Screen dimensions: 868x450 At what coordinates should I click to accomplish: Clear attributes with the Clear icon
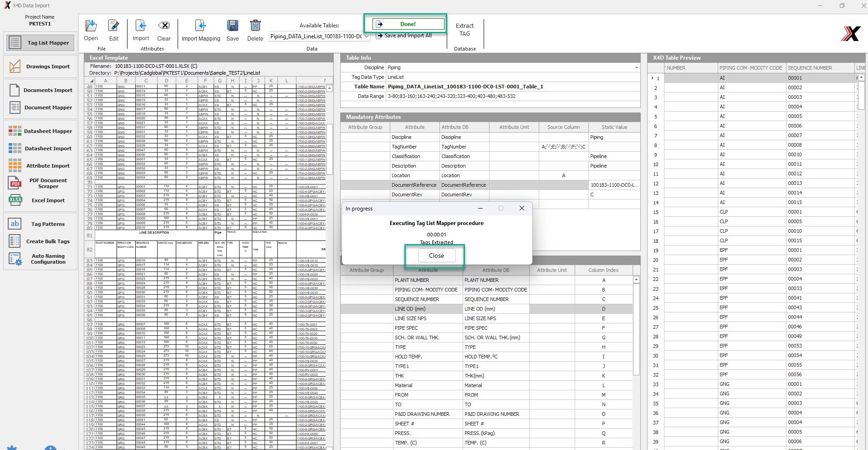coord(163,26)
